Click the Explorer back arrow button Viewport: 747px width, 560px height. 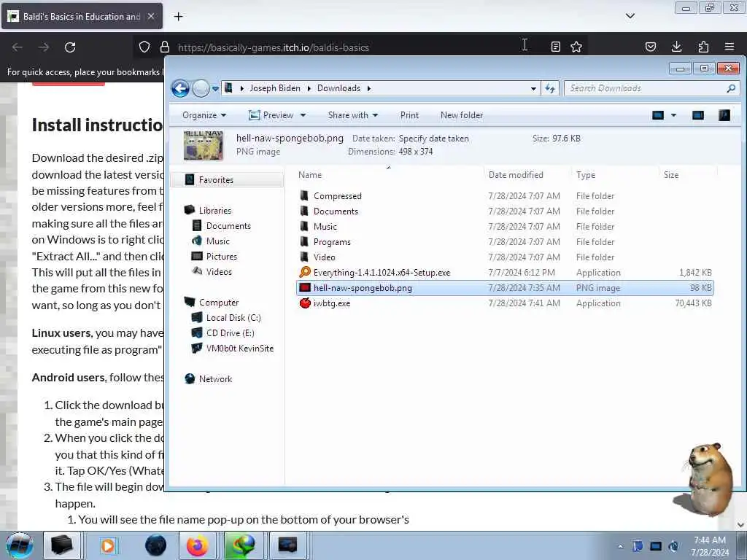click(180, 88)
